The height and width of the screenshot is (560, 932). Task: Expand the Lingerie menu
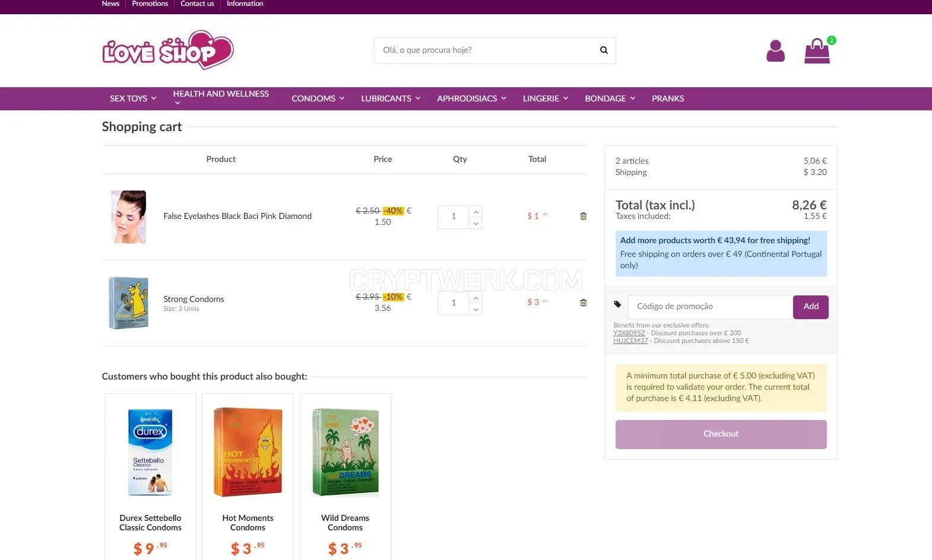546,98
